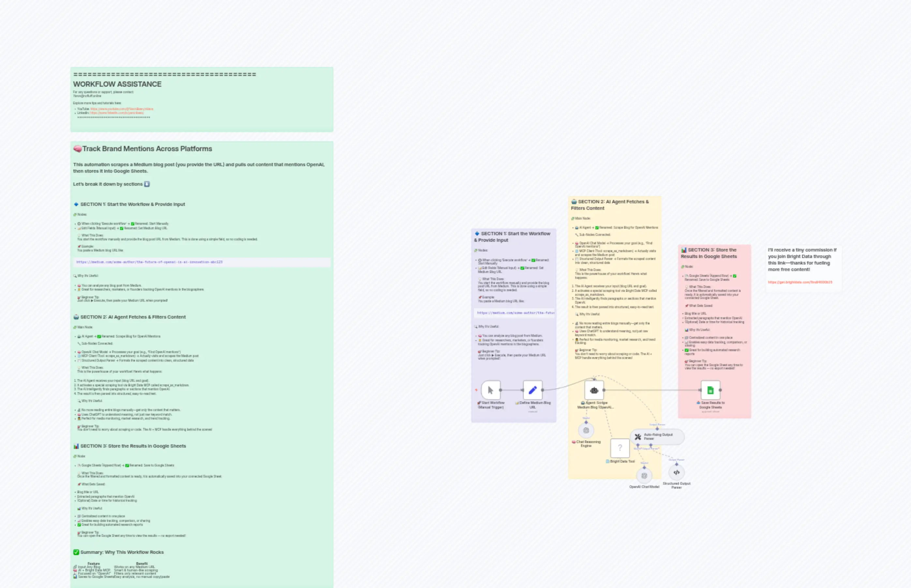Open the LinkedIn link in Workflow Assistance note

coord(116,113)
